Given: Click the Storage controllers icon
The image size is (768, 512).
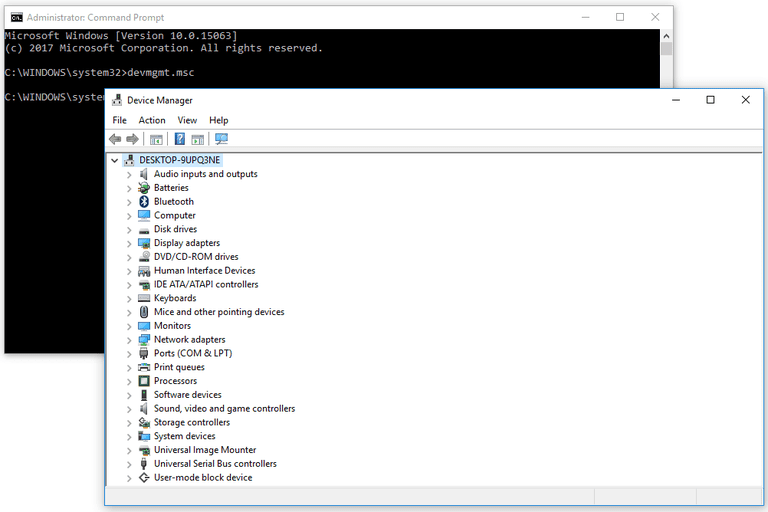Looking at the screenshot, I should (x=144, y=422).
